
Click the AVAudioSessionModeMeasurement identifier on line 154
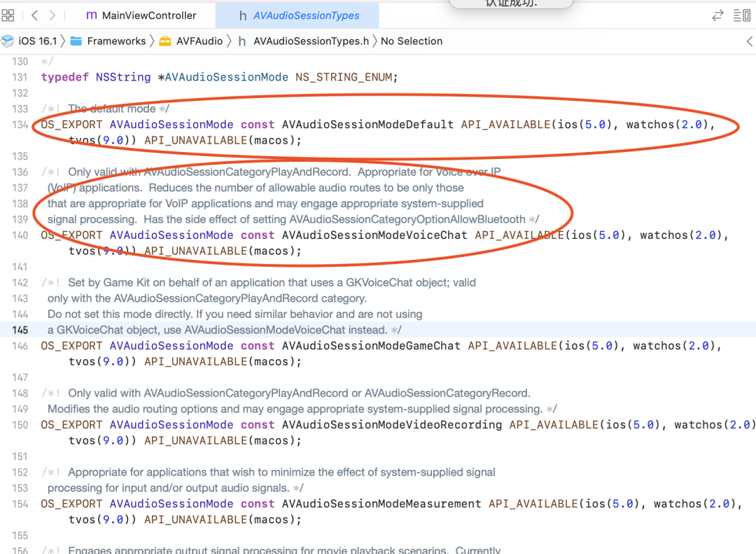[x=381, y=504]
